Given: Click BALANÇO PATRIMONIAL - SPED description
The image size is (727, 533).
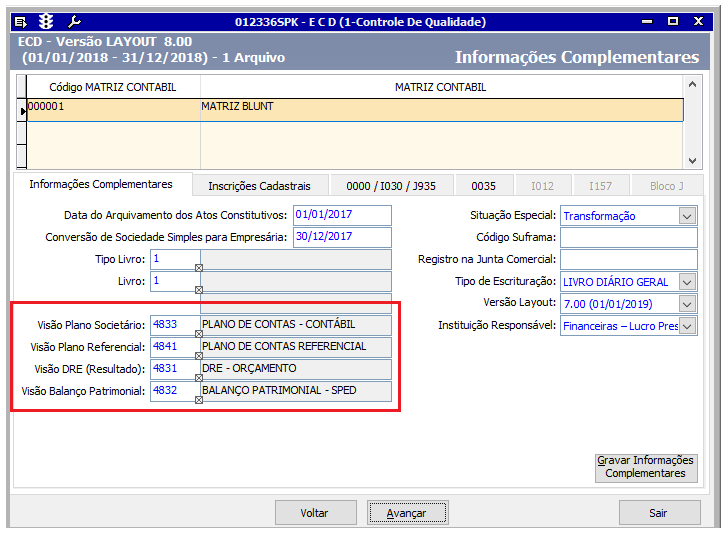Looking at the screenshot, I should coord(296,391).
